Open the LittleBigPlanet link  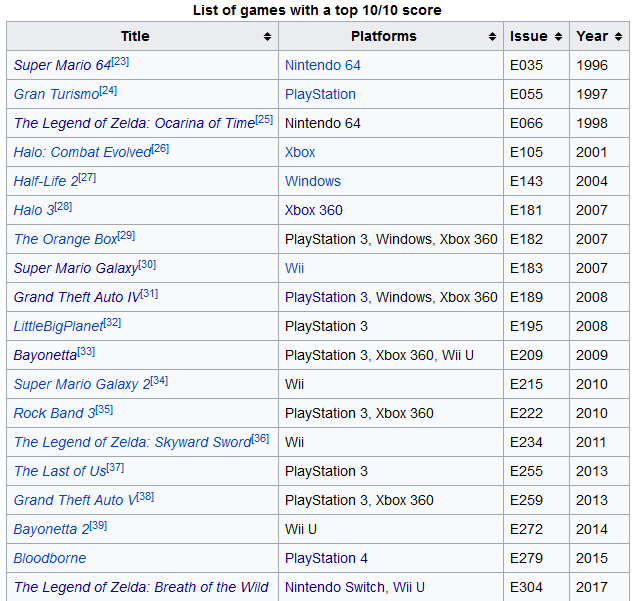[x=59, y=326]
